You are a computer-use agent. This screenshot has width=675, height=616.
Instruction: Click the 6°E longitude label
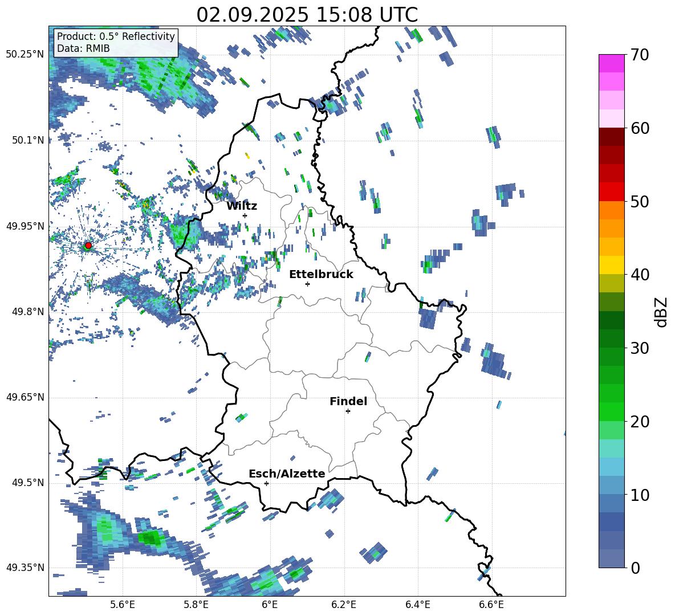coord(270,605)
